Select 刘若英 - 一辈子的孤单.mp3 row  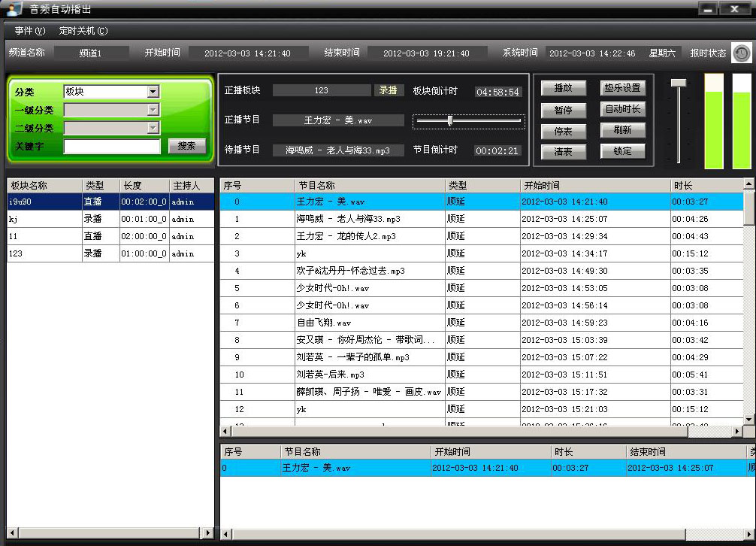[482, 357]
